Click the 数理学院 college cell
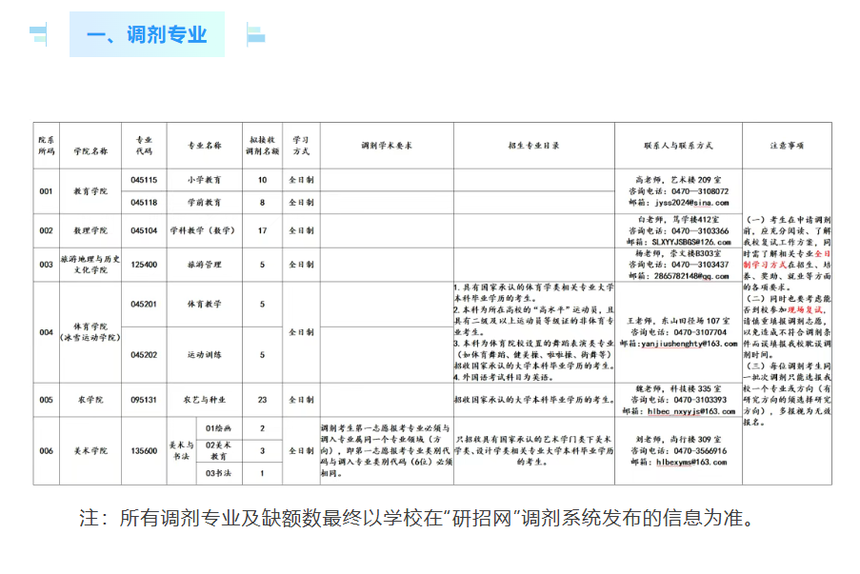The width and height of the screenshot is (860, 574). tap(90, 231)
